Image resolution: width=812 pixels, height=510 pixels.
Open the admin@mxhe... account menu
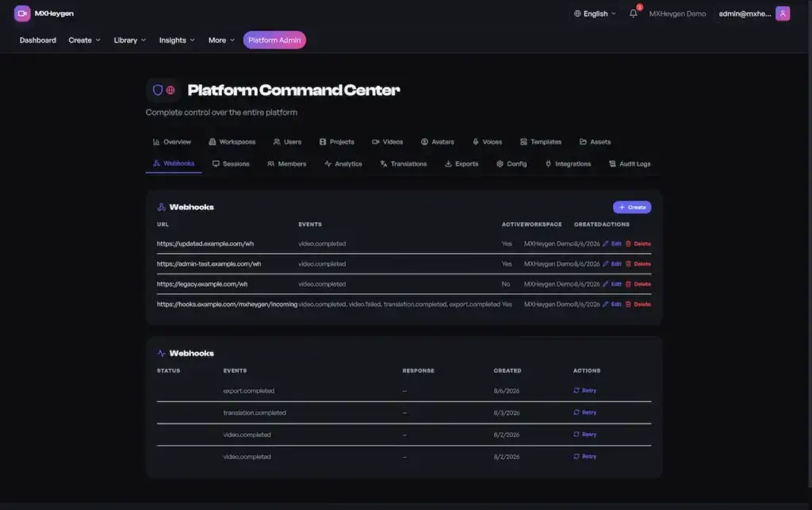pos(754,13)
